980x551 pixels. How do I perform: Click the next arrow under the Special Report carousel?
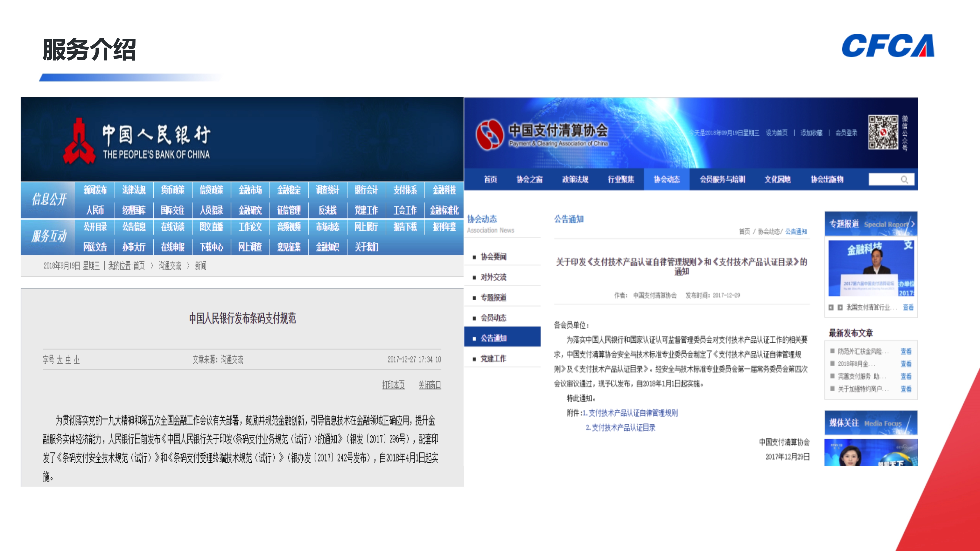[840, 307]
